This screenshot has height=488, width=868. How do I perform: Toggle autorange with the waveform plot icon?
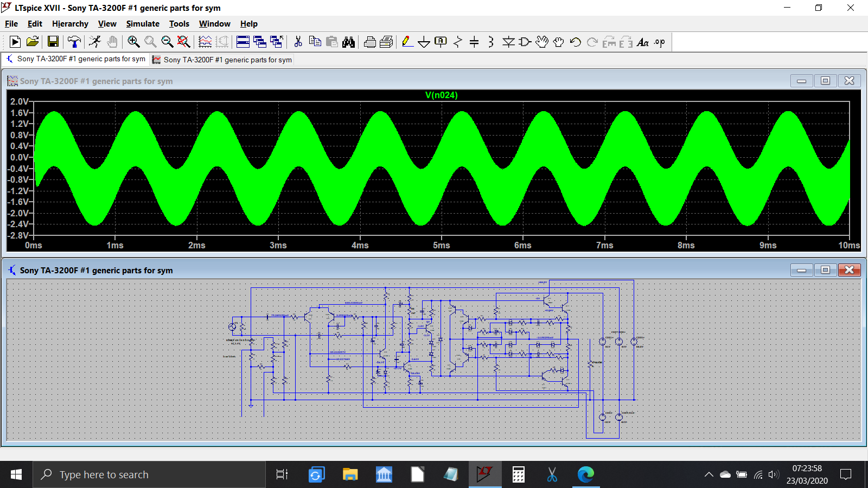click(x=205, y=42)
